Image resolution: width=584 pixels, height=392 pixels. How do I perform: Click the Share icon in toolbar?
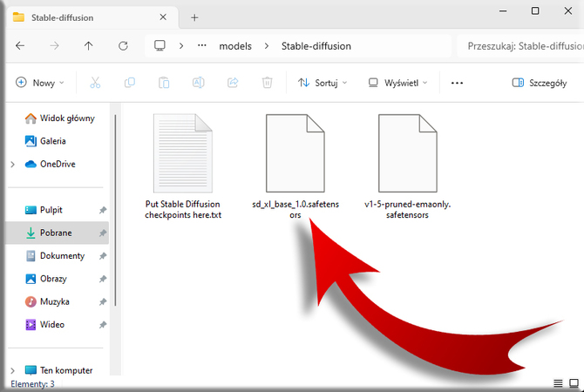tap(233, 82)
